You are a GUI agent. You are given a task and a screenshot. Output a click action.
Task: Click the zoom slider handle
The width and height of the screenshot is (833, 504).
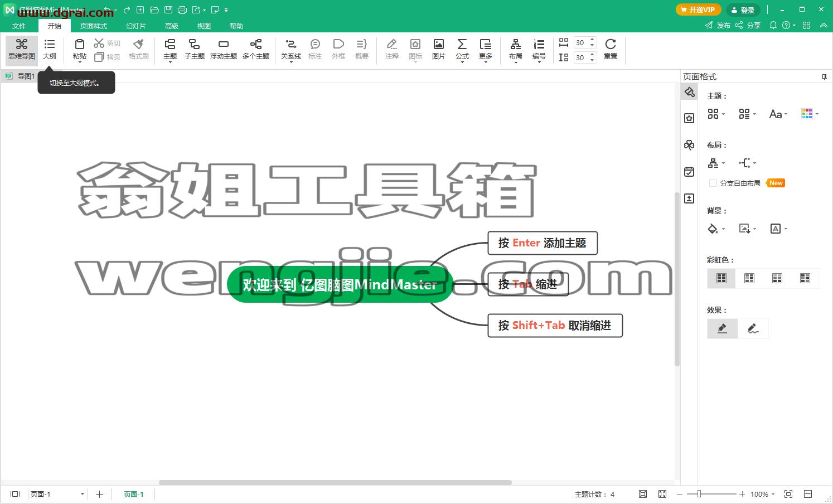699,494
